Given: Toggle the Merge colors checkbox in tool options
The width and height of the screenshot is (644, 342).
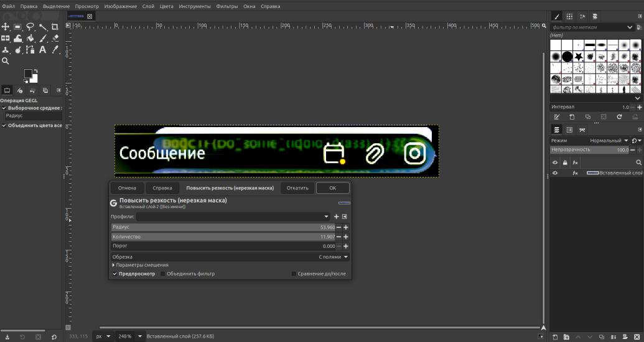Looking at the screenshot, I should (x=4, y=125).
